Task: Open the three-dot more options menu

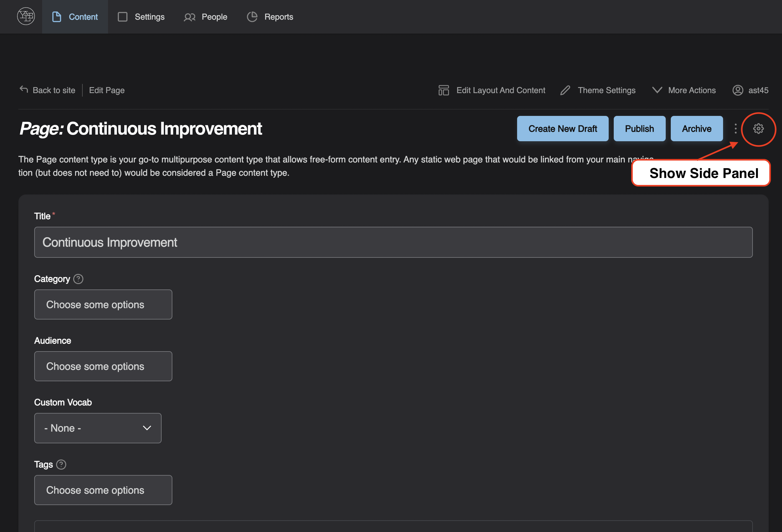Action: pyautogui.click(x=735, y=129)
